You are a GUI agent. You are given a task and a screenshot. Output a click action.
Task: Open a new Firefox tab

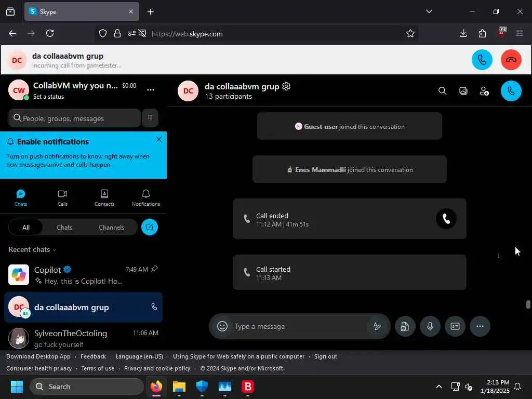151,12
